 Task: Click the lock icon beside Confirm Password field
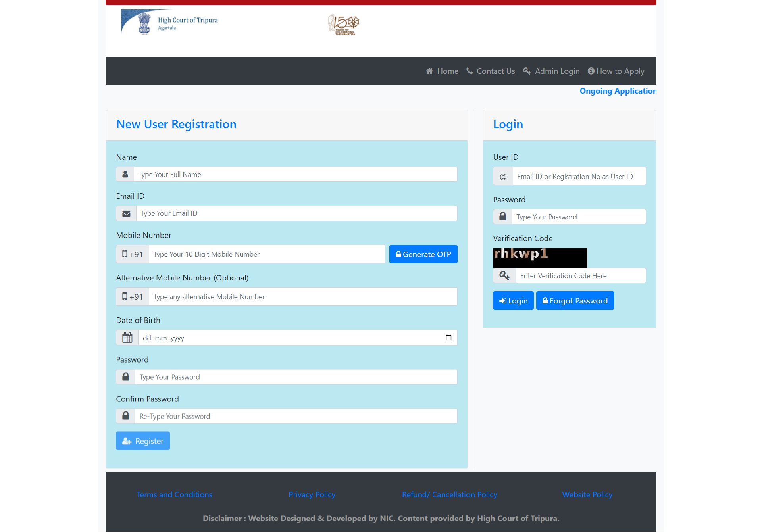[x=126, y=416]
